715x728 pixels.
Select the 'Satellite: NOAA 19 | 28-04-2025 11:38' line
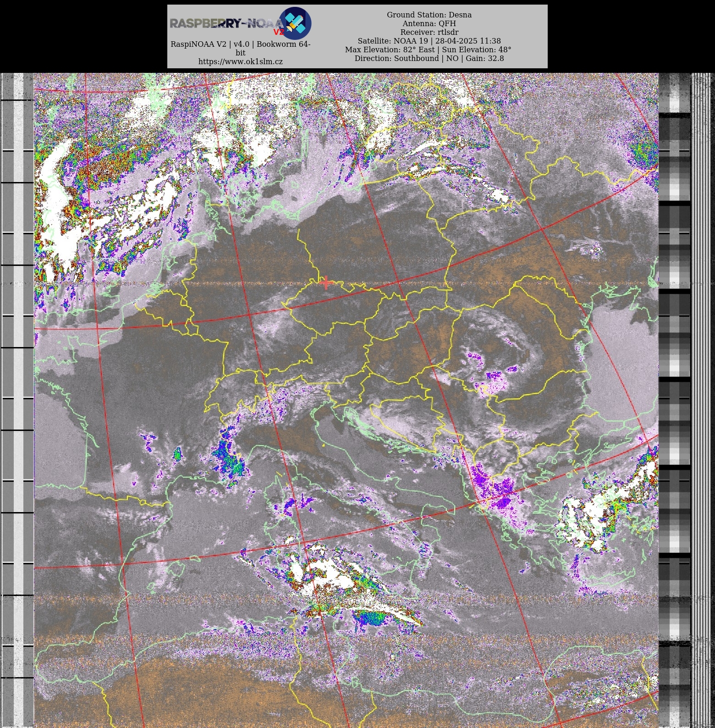pyautogui.click(x=429, y=41)
